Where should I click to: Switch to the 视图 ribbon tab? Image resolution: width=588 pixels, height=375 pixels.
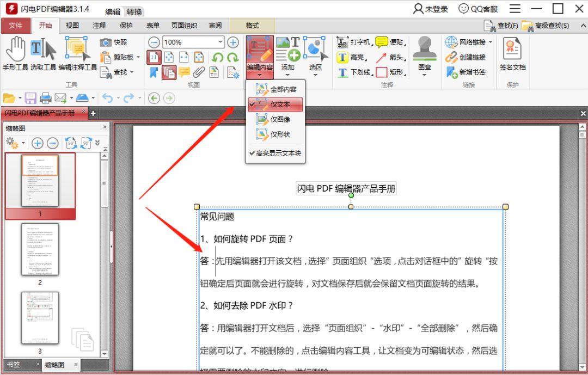[x=72, y=26]
